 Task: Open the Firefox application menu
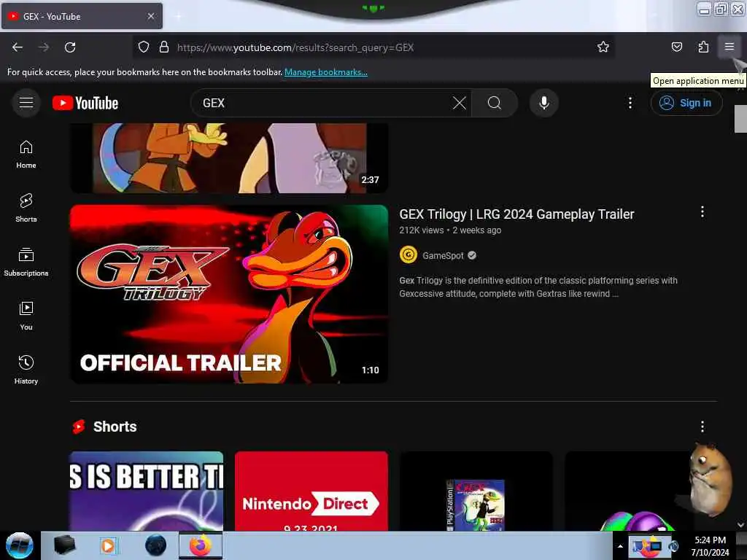[729, 47]
